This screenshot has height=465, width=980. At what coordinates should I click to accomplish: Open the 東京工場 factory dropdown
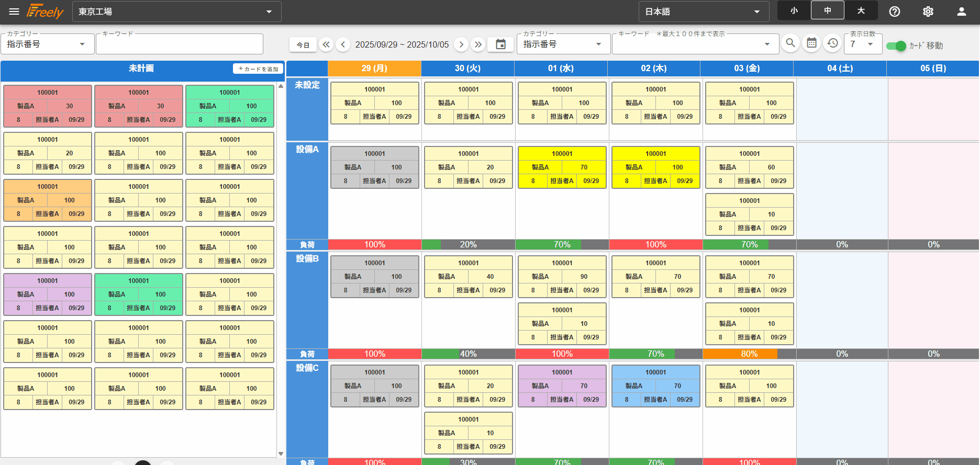click(176, 12)
